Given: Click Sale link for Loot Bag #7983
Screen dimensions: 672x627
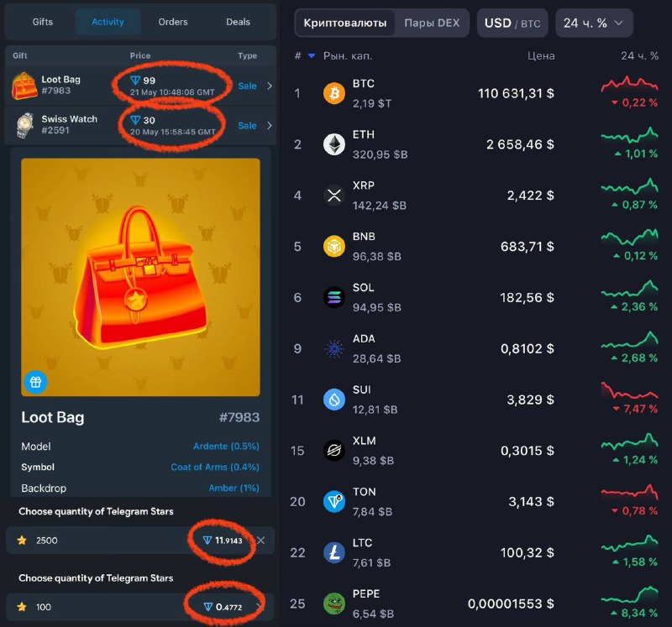Looking at the screenshot, I should pos(247,86).
